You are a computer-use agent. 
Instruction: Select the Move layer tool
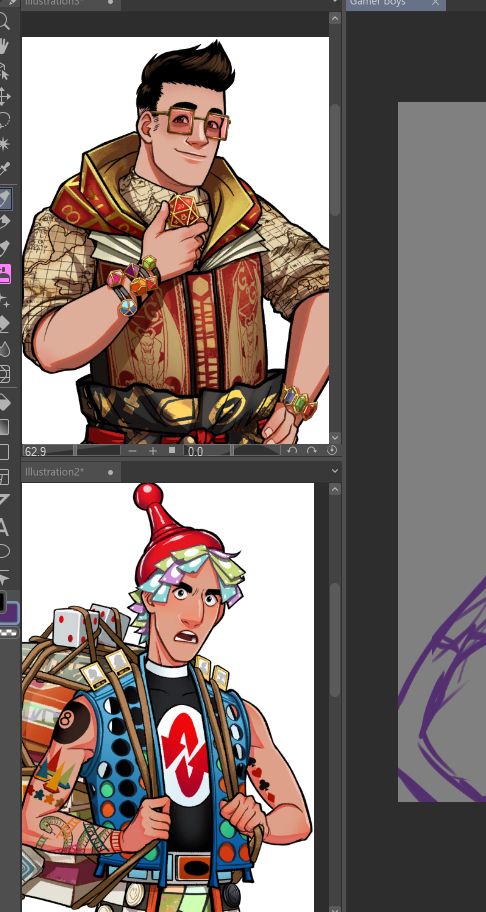(x=5, y=96)
